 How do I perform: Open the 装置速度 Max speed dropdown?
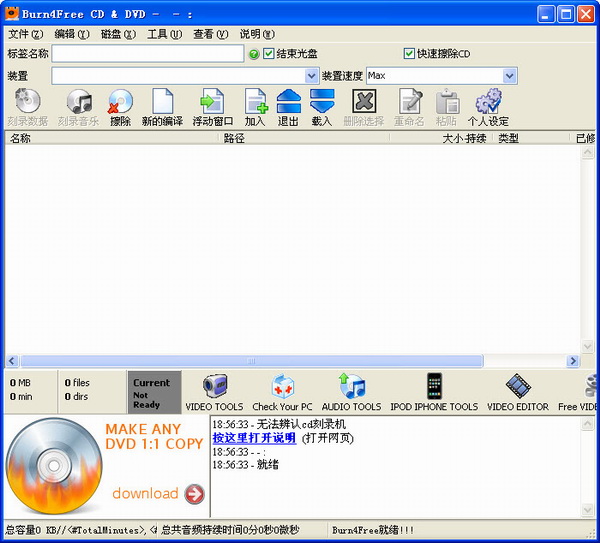[x=509, y=76]
